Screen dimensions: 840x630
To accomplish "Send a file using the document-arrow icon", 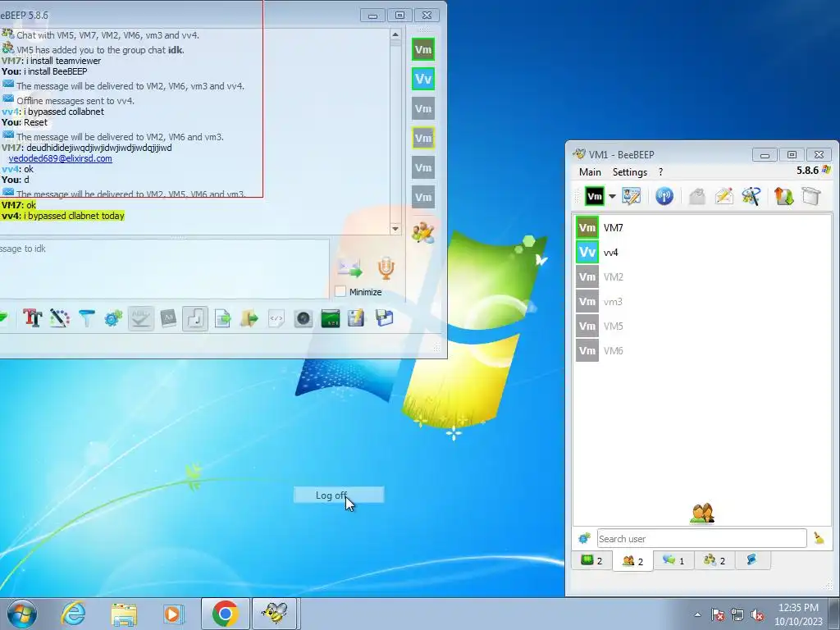I will pos(222,318).
